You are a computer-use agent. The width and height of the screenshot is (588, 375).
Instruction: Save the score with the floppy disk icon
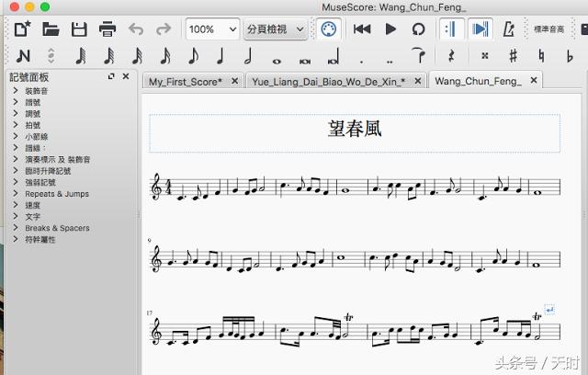[79, 28]
